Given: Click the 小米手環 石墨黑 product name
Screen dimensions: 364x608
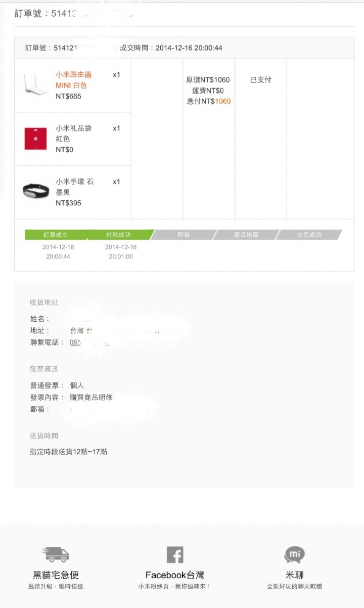Looking at the screenshot, I should point(74,187).
